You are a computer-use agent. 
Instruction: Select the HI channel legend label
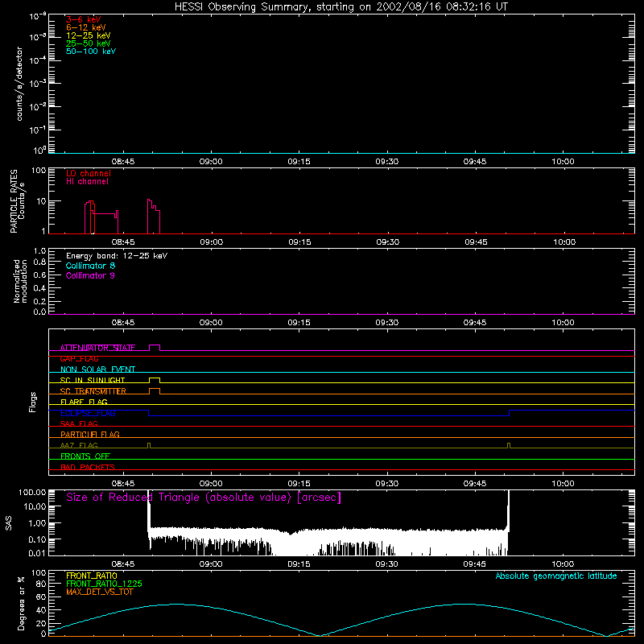click(87, 182)
